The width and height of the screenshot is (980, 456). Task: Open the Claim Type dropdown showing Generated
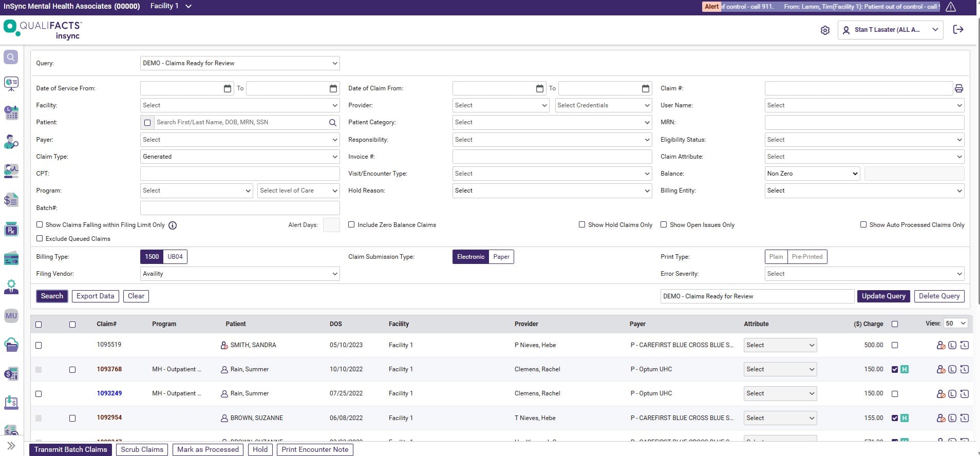(x=240, y=157)
